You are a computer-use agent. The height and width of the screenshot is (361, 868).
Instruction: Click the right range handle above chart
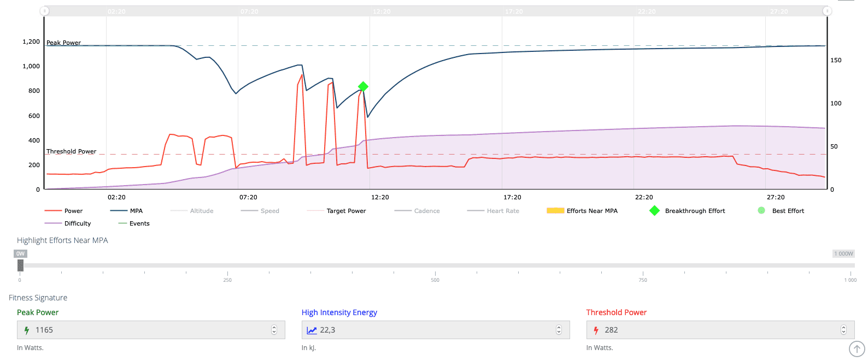[x=827, y=11]
